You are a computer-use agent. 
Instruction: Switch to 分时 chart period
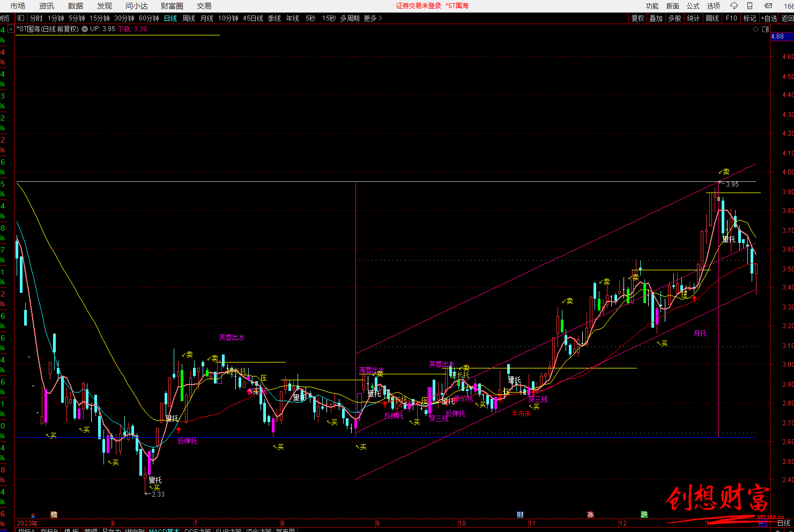pos(36,18)
